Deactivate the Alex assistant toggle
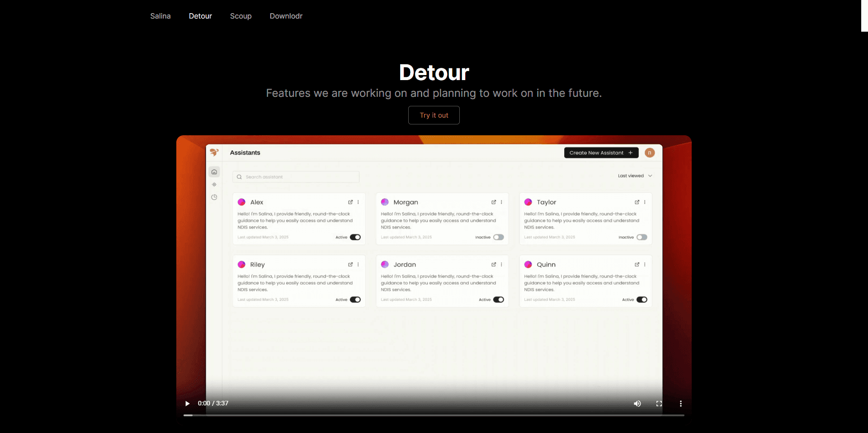Image resolution: width=868 pixels, height=433 pixels. (x=355, y=237)
